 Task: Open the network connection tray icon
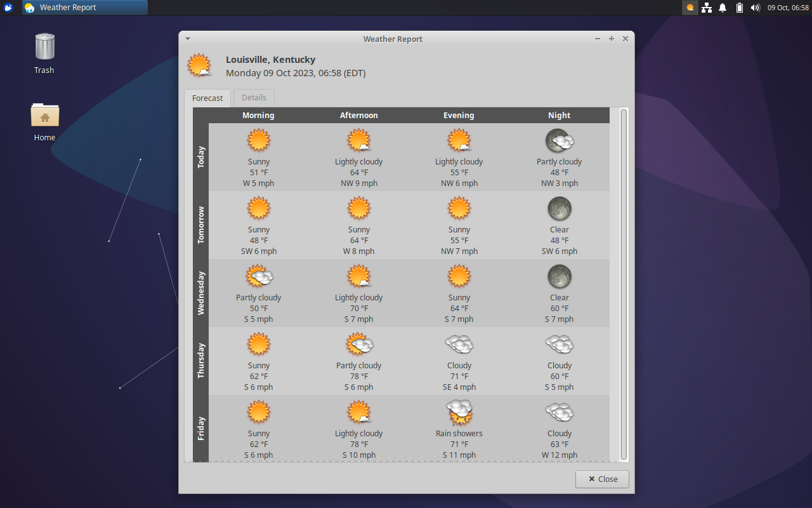coord(706,8)
